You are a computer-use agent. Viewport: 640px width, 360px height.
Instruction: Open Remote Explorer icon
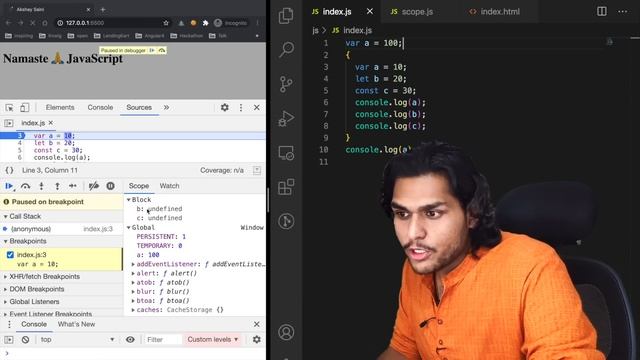click(286, 153)
